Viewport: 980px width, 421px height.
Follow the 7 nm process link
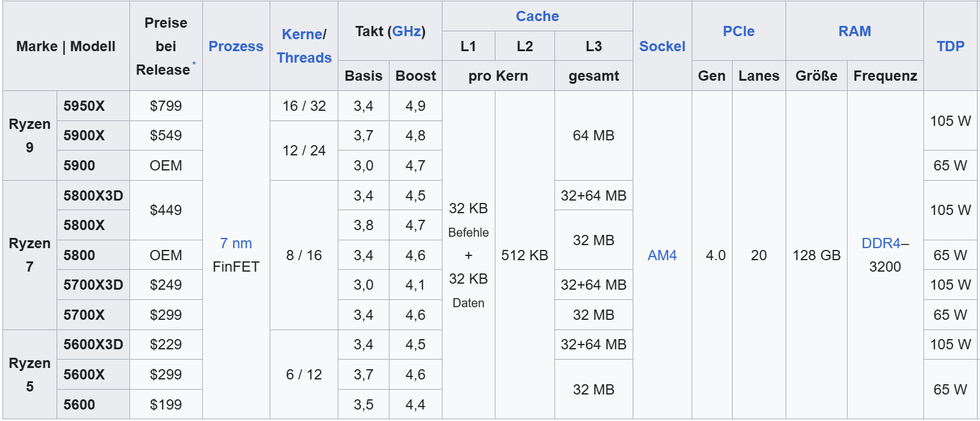pyautogui.click(x=235, y=243)
